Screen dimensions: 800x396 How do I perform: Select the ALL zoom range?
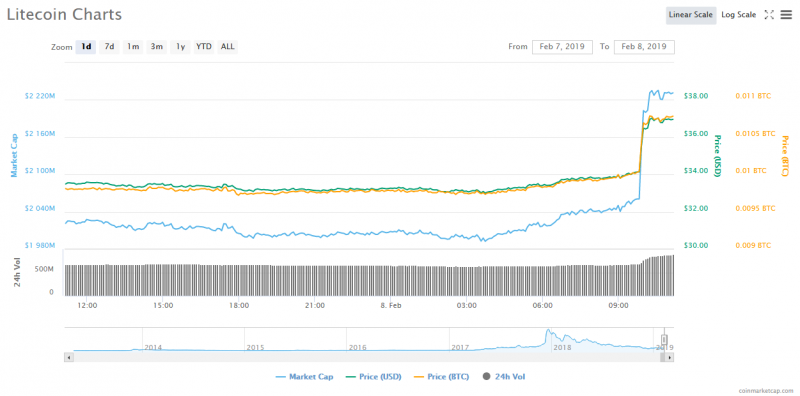tap(228, 47)
